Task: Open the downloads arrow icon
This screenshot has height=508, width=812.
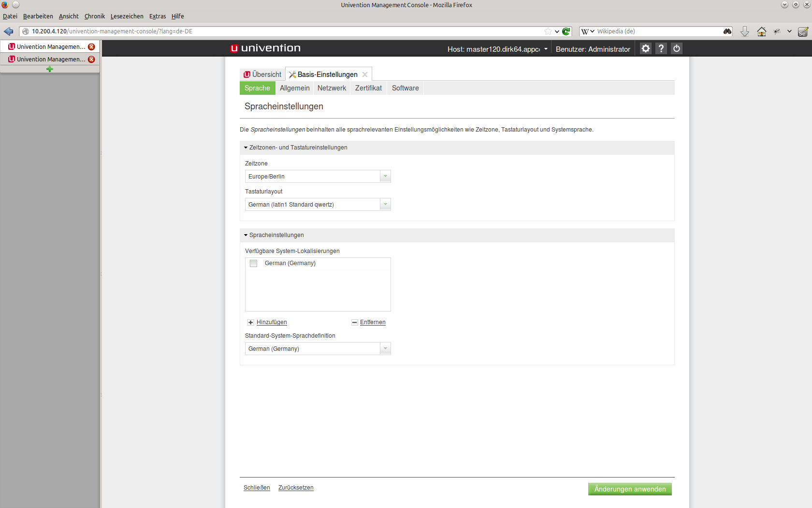Action: click(x=744, y=31)
